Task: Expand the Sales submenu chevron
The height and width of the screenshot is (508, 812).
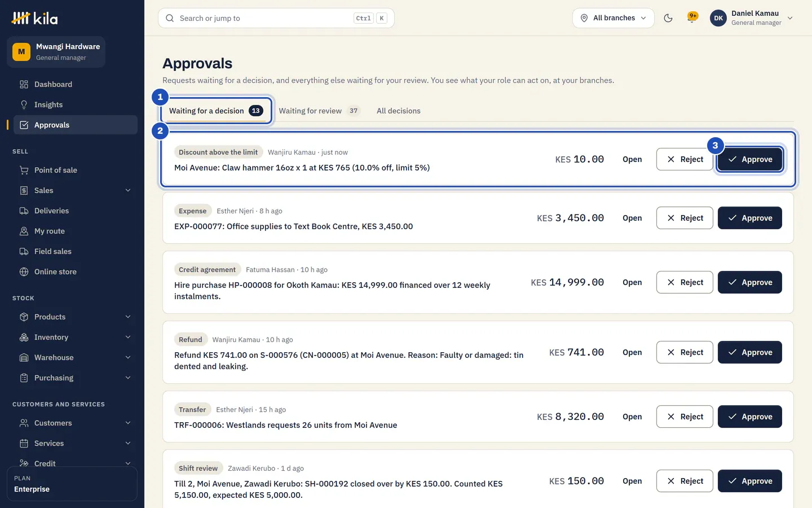Action: click(x=128, y=190)
